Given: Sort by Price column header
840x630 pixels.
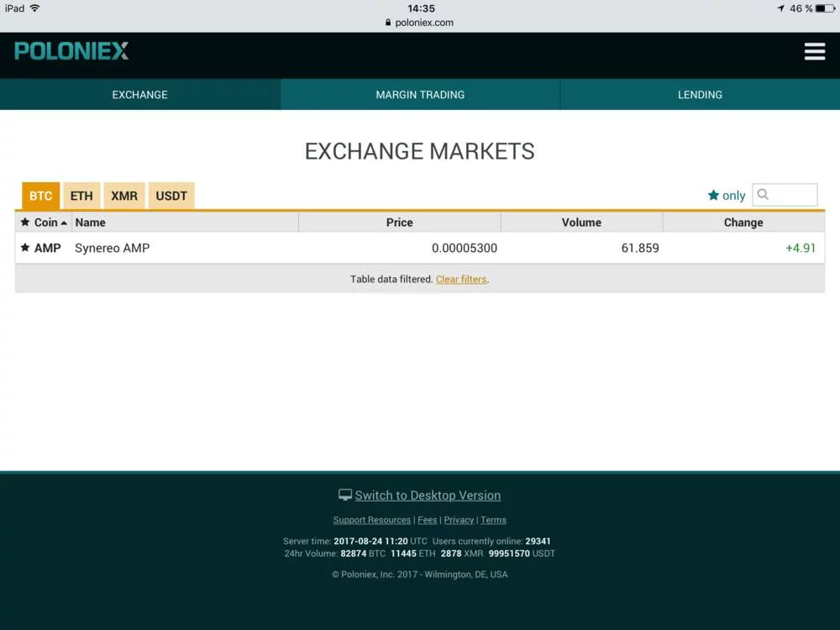Looking at the screenshot, I should coord(400,222).
